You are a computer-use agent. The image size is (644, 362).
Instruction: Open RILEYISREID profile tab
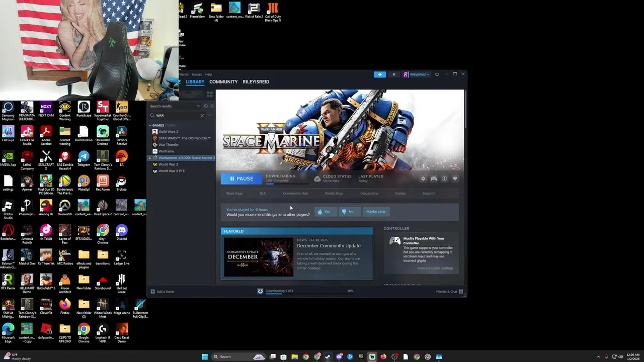[x=256, y=81]
